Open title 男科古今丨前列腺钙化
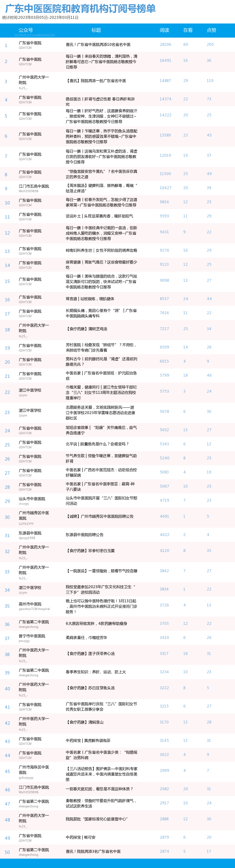This screenshot has height=868, width=235. (x=102, y=362)
